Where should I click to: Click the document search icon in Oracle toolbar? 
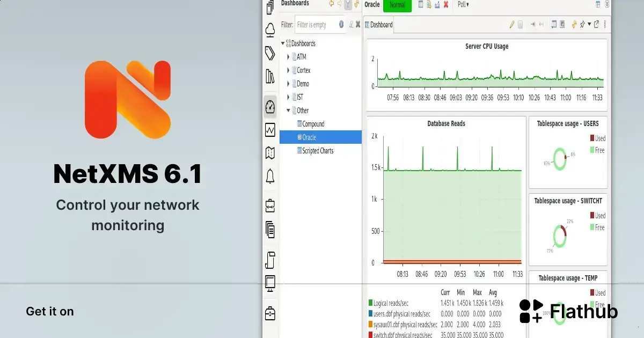(x=429, y=4)
